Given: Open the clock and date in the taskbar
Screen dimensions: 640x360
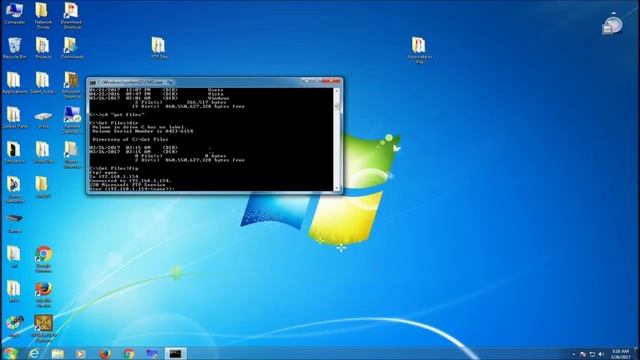Looking at the screenshot, I should pos(620,354).
